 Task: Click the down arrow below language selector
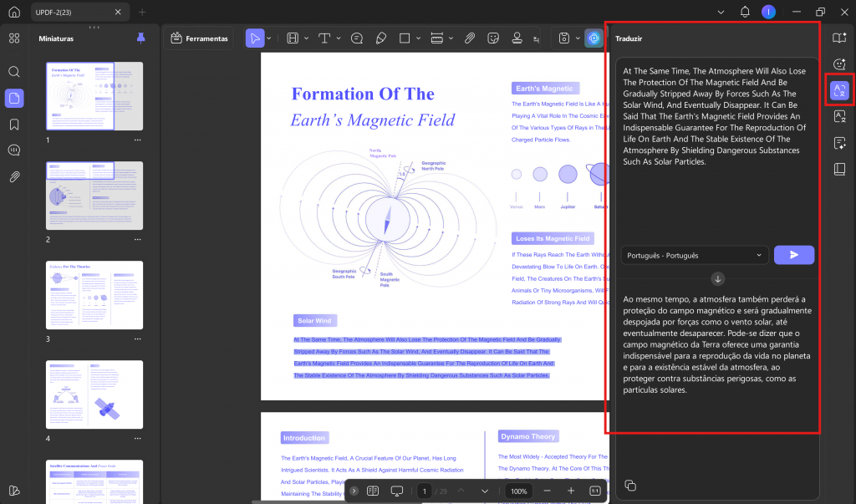coord(717,279)
